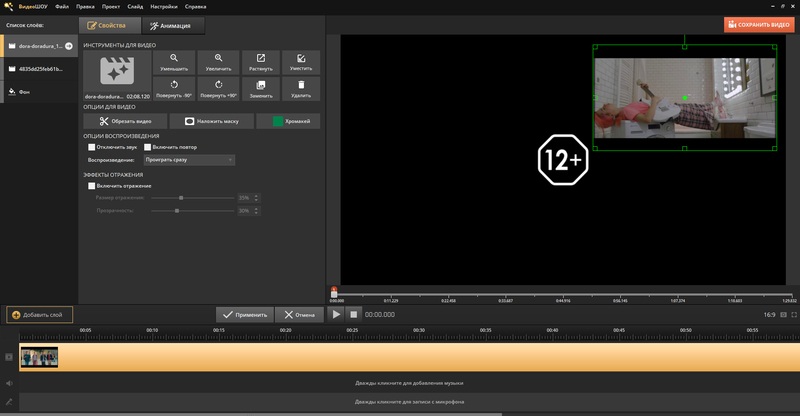Select the Фон layer in list

tap(25, 91)
